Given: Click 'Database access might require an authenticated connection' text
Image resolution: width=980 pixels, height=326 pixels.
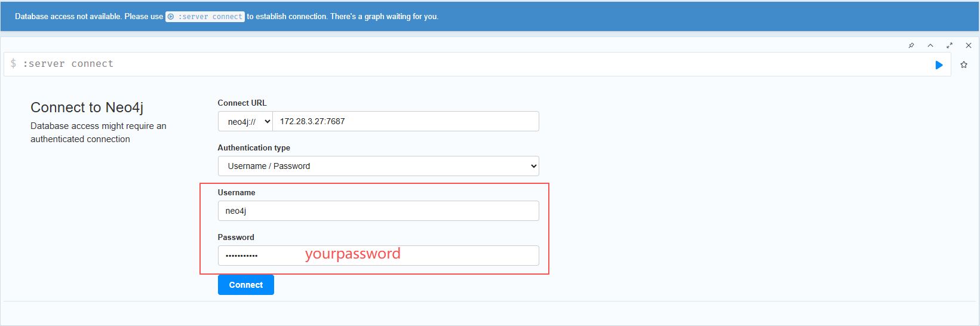Looking at the screenshot, I should click(99, 133).
